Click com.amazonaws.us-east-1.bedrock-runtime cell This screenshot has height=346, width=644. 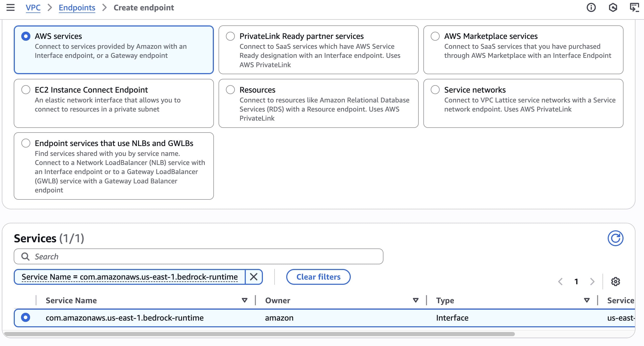pos(125,318)
